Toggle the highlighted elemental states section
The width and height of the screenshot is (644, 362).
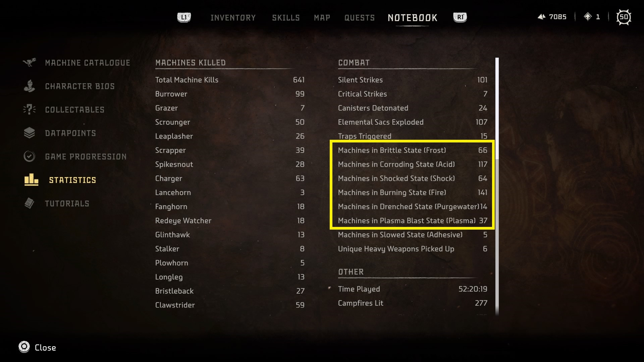click(411, 185)
